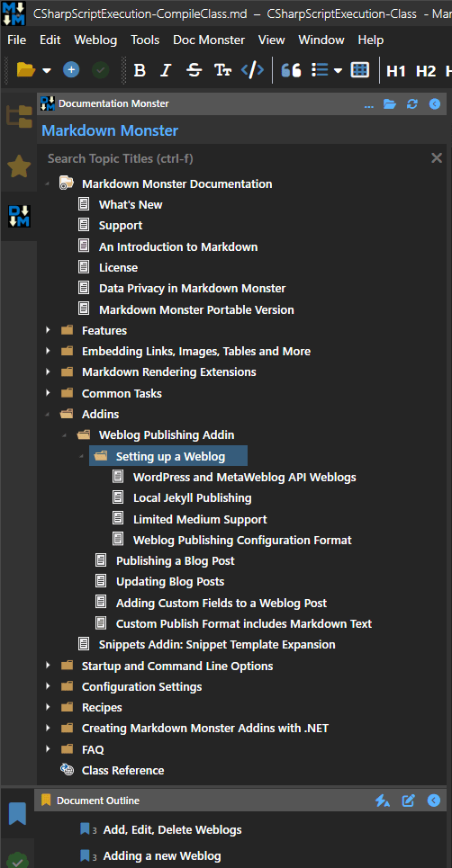
Task: Open Data Privacy in Markdown Monster topic
Action: tap(192, 289)
